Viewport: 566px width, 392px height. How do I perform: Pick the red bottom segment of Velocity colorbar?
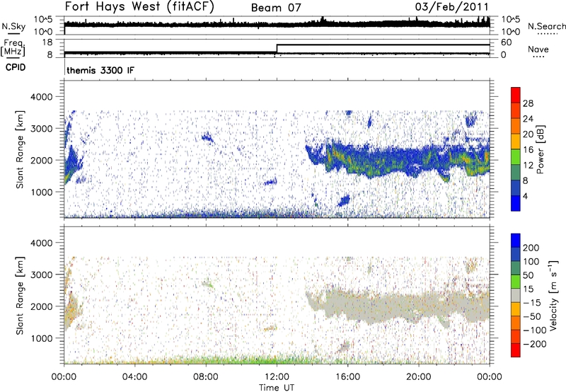click(516, 350)
